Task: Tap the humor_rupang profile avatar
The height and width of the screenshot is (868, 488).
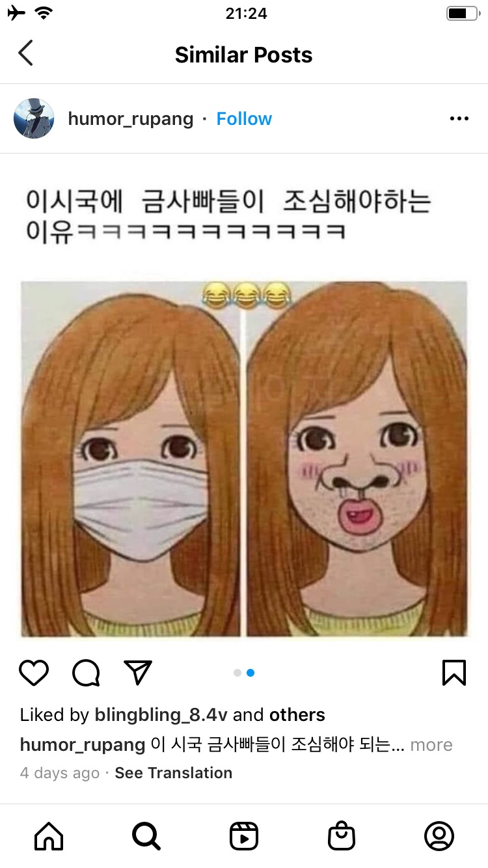Action: [33, 118]
